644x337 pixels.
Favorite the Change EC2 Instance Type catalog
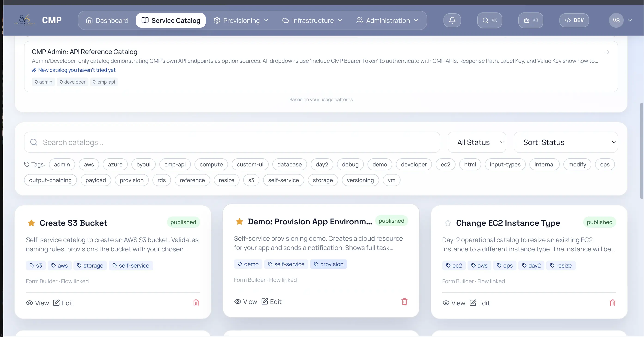448,223
